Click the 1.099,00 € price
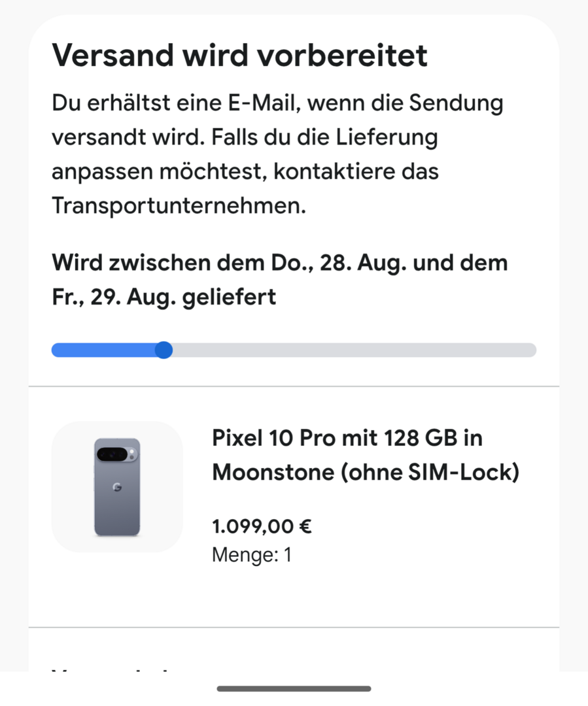Viewport: 588px width, 706px height. (262, 526)
